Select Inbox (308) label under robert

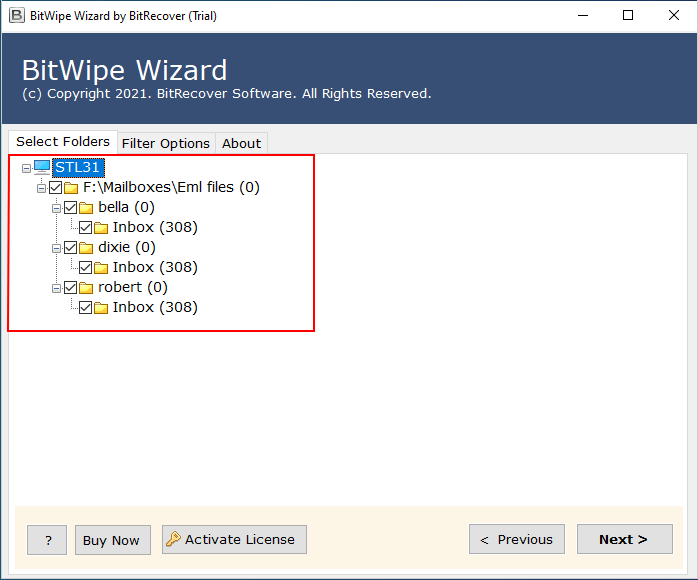(155, 308)
